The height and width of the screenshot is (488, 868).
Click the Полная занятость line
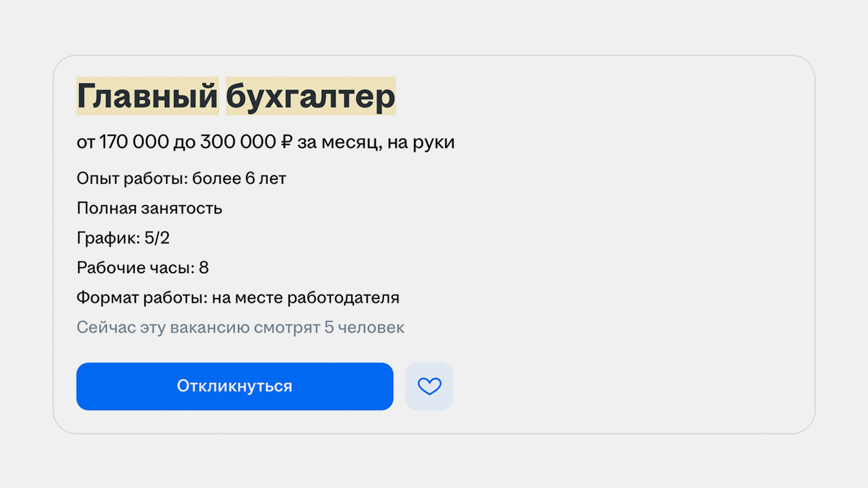pos(149,208)
